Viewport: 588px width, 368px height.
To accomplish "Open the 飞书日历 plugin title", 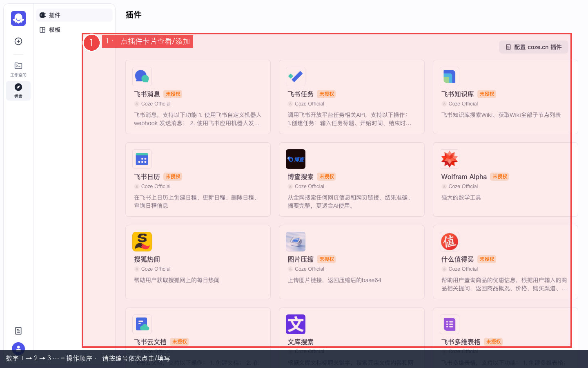I will (x=147, y=177).
